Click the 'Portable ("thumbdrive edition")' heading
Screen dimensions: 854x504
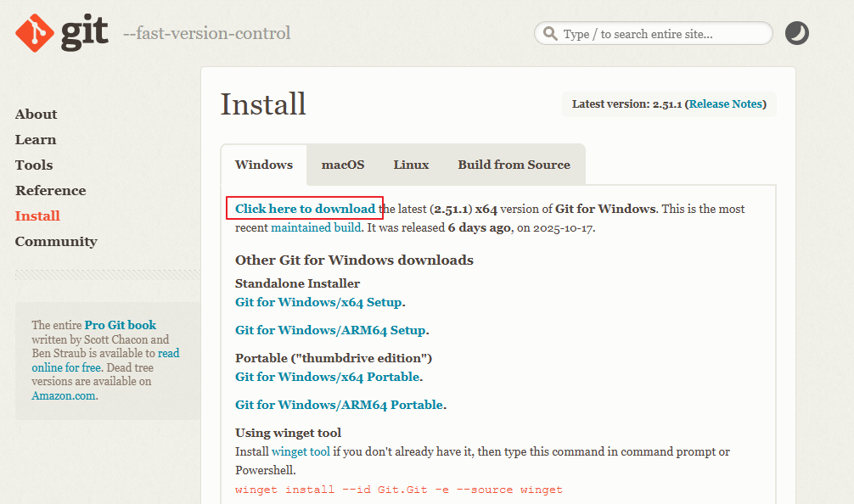tap(334, 358)
